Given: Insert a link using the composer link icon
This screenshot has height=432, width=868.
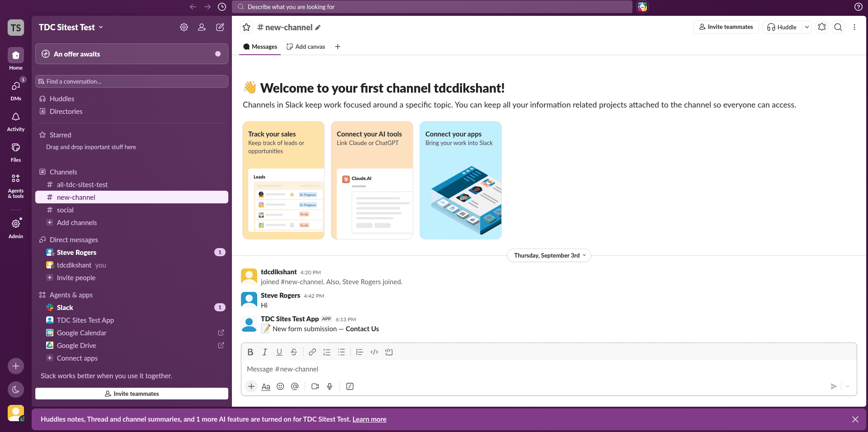Looking at the screenshot, I should coord(312,352).
